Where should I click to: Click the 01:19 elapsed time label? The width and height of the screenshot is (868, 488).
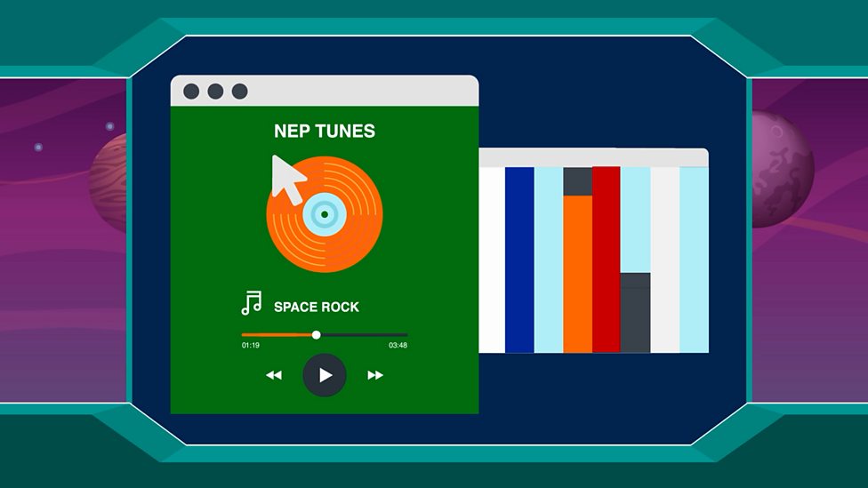click(x=251, y=346)
